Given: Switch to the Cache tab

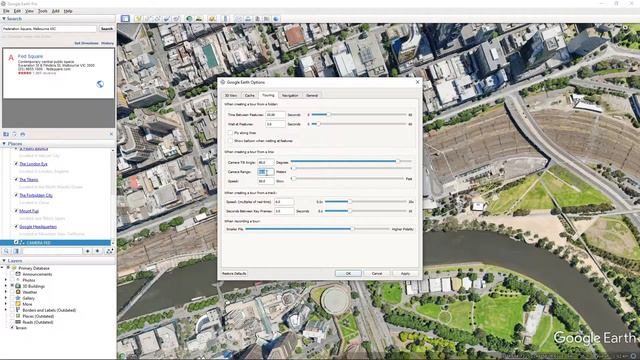Looking at the screenshot, I should click(x=250, y=96).
